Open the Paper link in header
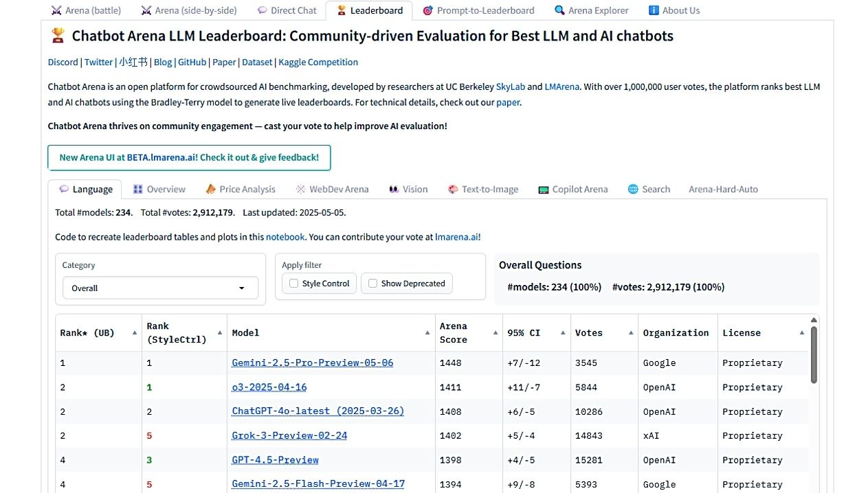868x493 pixels. pos(224,62)
